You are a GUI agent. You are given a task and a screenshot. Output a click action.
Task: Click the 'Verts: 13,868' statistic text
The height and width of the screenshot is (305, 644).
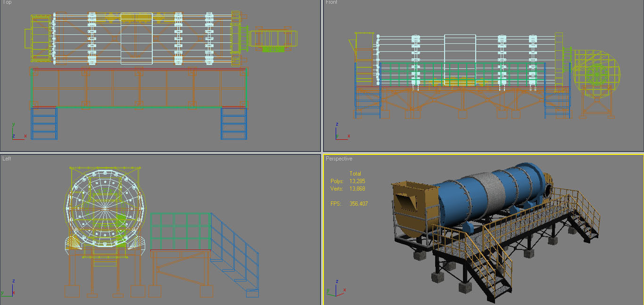click(348, 189)
